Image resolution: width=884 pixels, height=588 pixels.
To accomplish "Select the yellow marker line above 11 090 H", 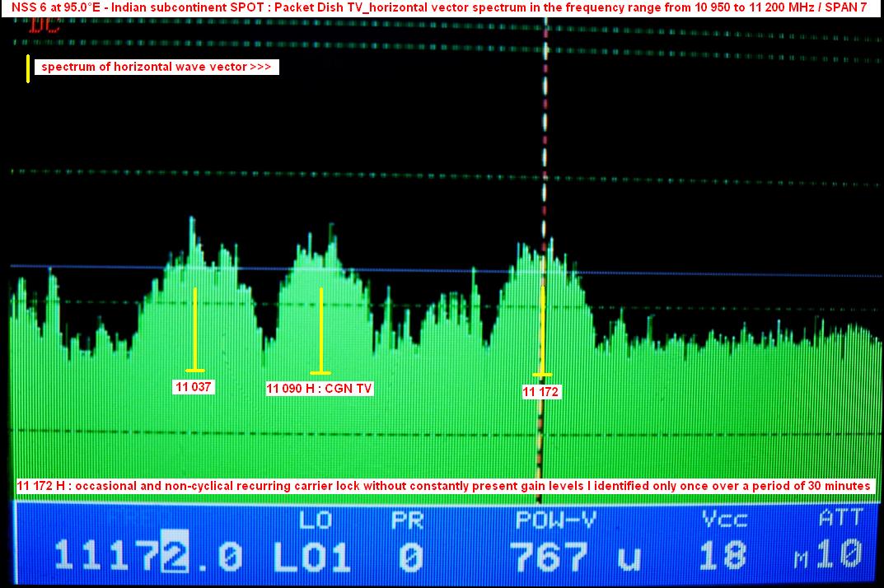I will (320, 329).
